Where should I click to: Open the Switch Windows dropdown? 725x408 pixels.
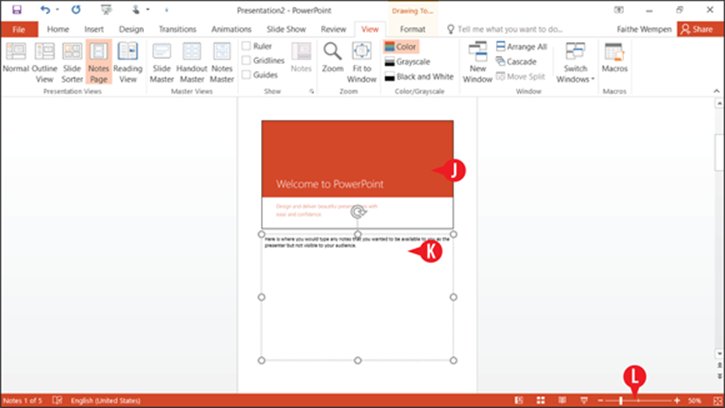tap(575, 62)
